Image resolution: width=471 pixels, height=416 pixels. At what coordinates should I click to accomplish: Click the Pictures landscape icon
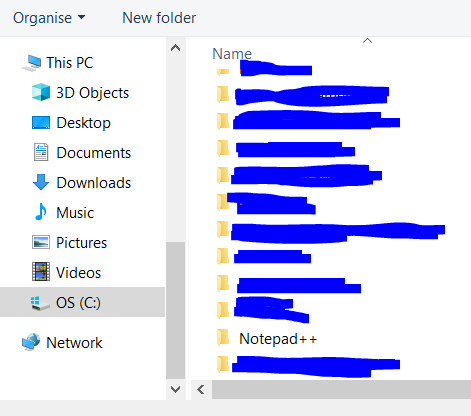click(41, 242)
